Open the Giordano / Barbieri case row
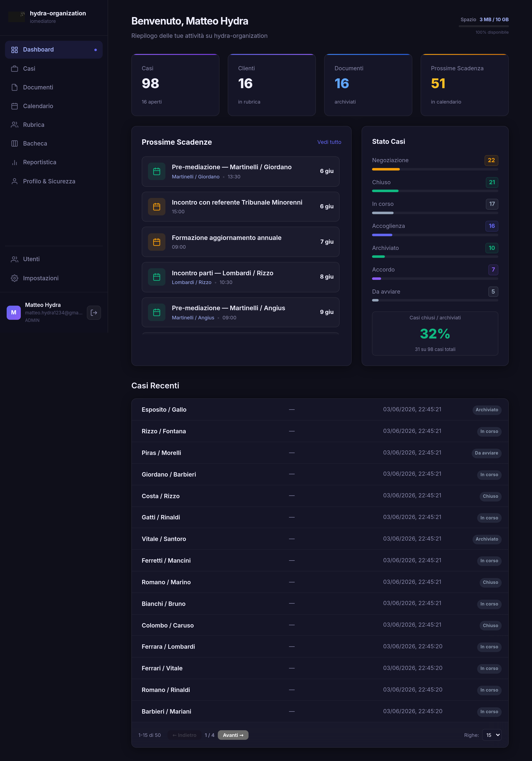Viewport: 532px width, 761px height. pos(320,474)
